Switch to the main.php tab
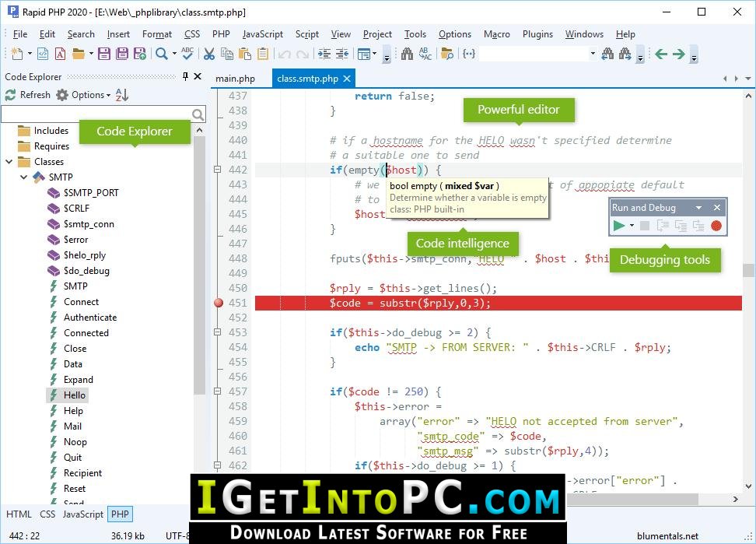 [x=236, y=79]
